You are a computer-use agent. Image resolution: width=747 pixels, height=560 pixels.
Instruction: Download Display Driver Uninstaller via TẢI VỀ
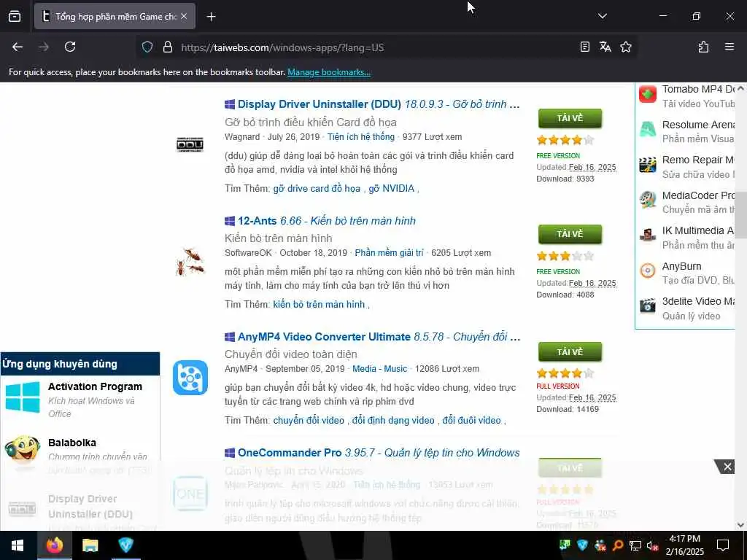[570, 118]
